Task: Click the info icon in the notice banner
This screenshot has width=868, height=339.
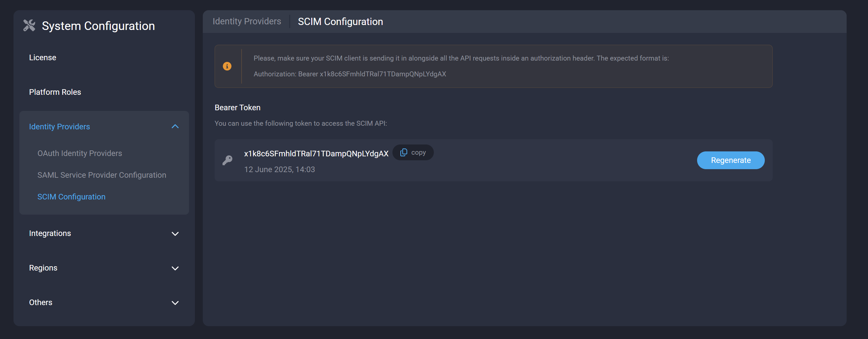Action: click(x=227, y=66)
